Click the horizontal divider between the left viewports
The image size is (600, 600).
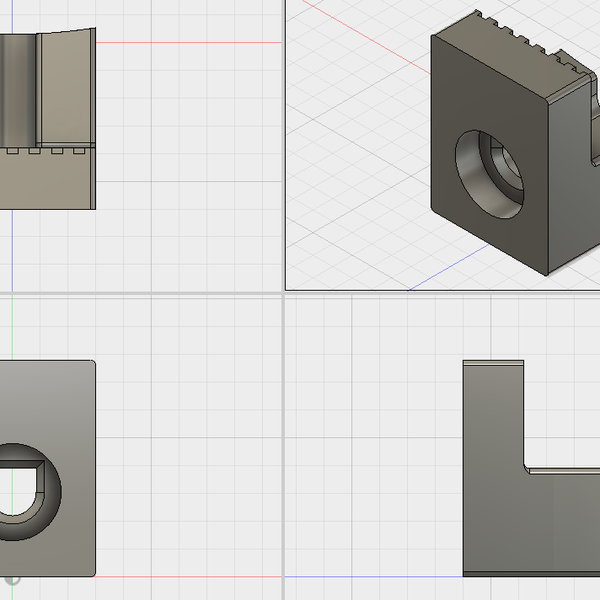click(140, 294)
